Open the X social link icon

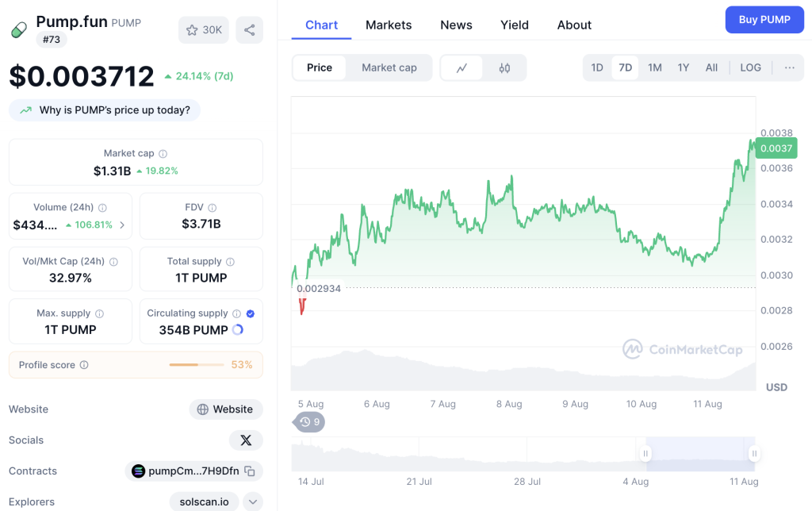tap(246, 440)
